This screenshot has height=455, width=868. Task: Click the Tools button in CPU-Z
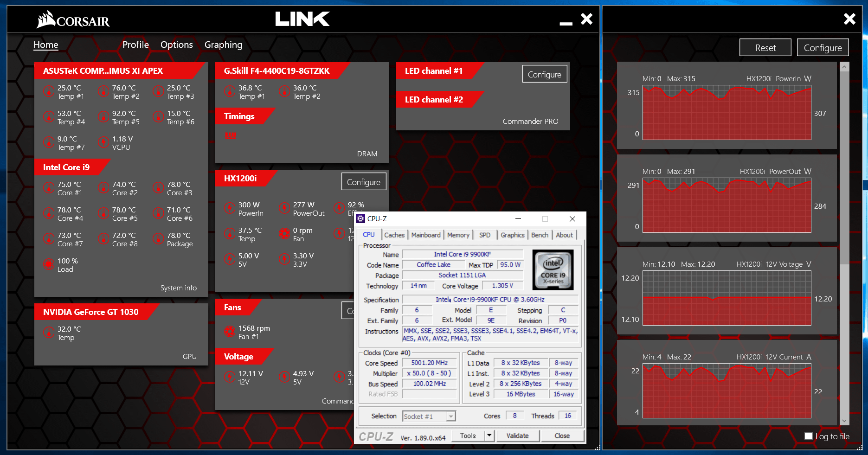pyautogui.click(x=468, y=436)
